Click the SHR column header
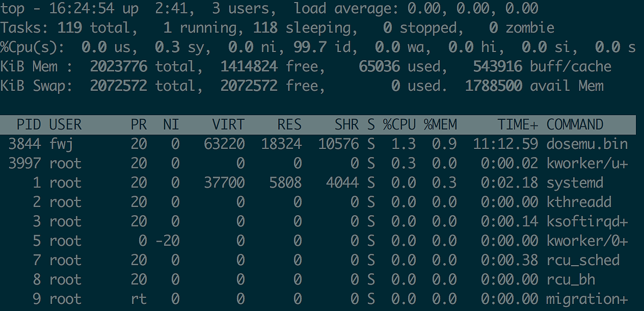The image size is (644, 311). [346, 124]
